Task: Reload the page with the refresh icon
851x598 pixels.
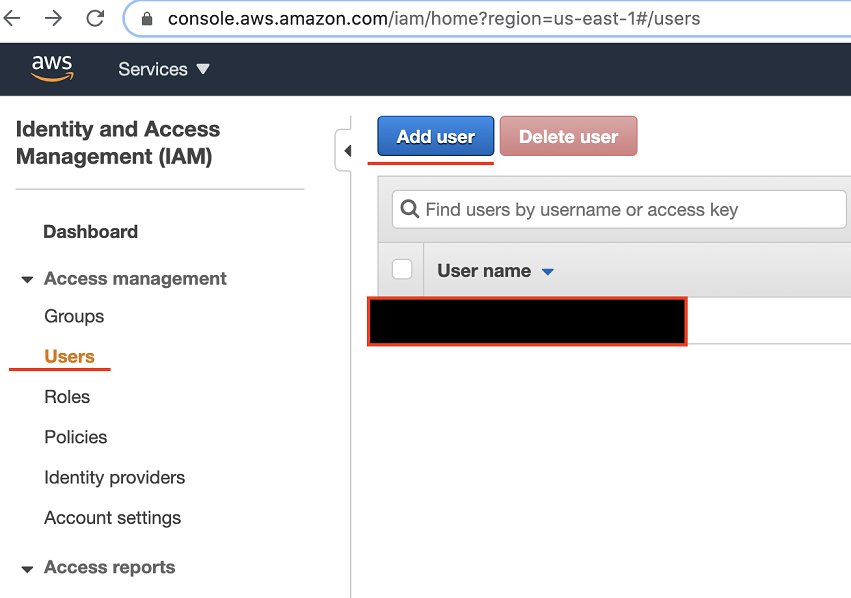Action: [95, 18]
